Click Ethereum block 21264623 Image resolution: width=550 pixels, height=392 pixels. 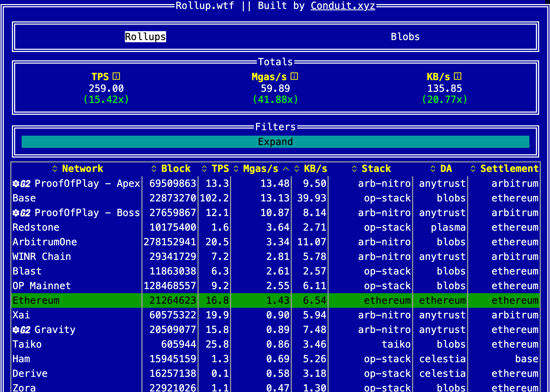pos(173,300)
